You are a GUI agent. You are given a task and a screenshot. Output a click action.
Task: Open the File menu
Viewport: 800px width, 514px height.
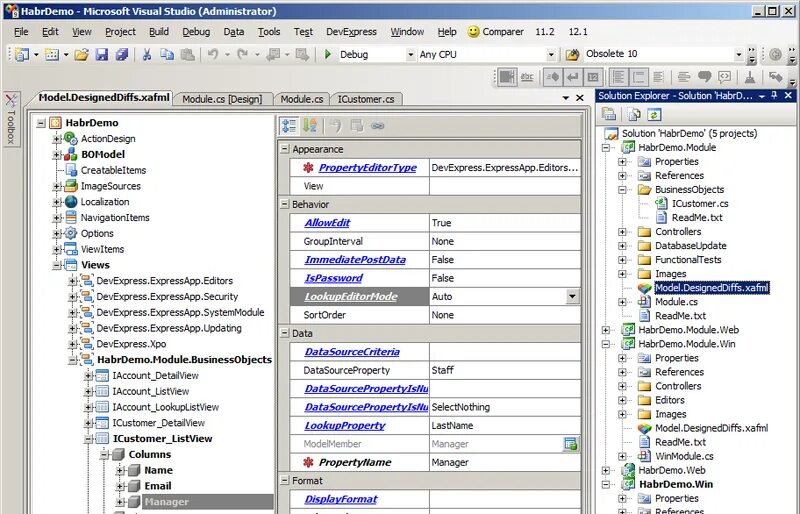[21, 32]
